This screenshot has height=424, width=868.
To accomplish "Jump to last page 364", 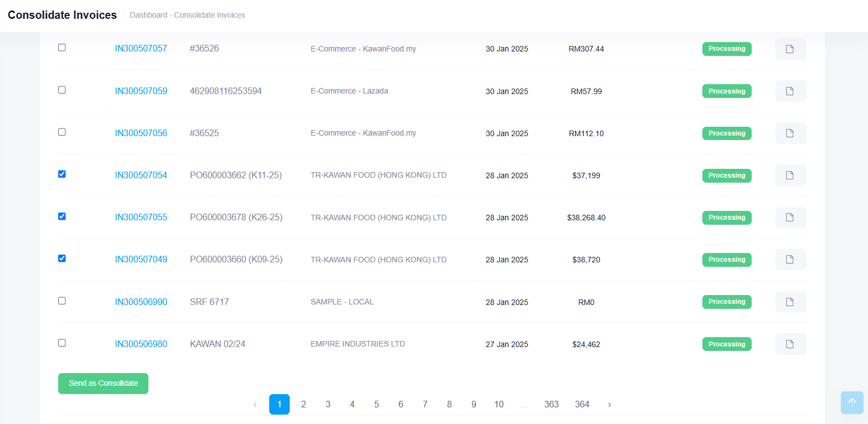I will (x=582, y=405).
